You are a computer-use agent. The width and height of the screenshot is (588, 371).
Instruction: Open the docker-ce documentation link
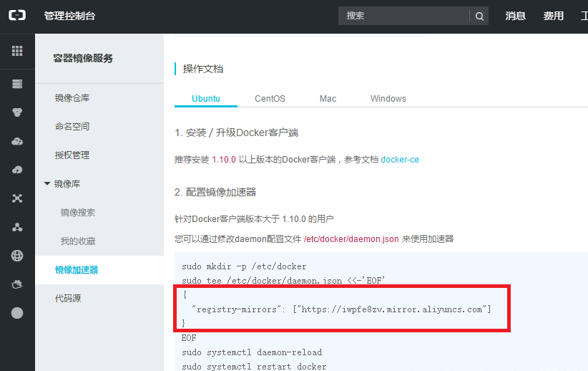tap(400, 160)
